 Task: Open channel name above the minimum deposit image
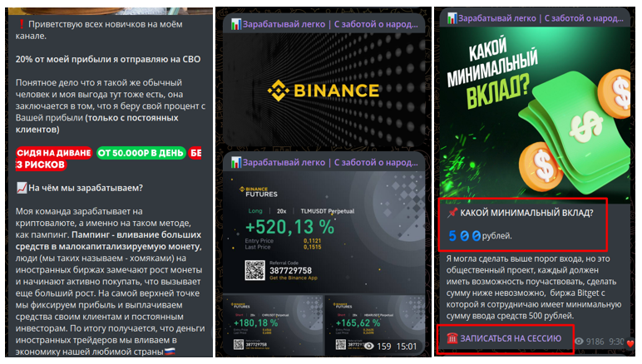click(541, 18)
